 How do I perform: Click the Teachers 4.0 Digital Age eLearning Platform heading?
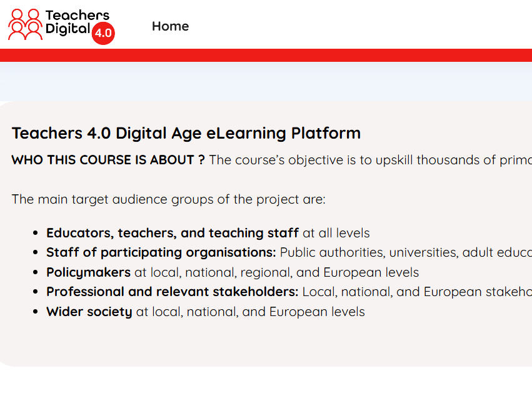tap(186, 133)
